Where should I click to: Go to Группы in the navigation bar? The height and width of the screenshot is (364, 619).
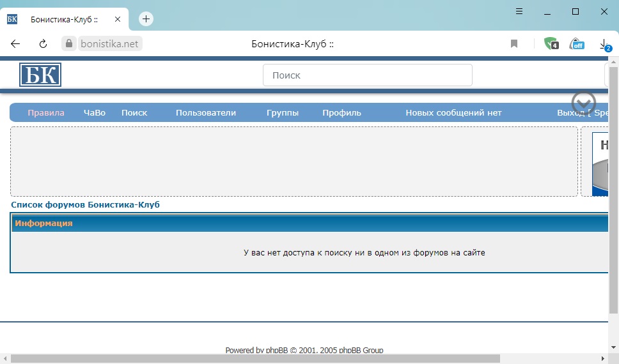pos(283,113)
